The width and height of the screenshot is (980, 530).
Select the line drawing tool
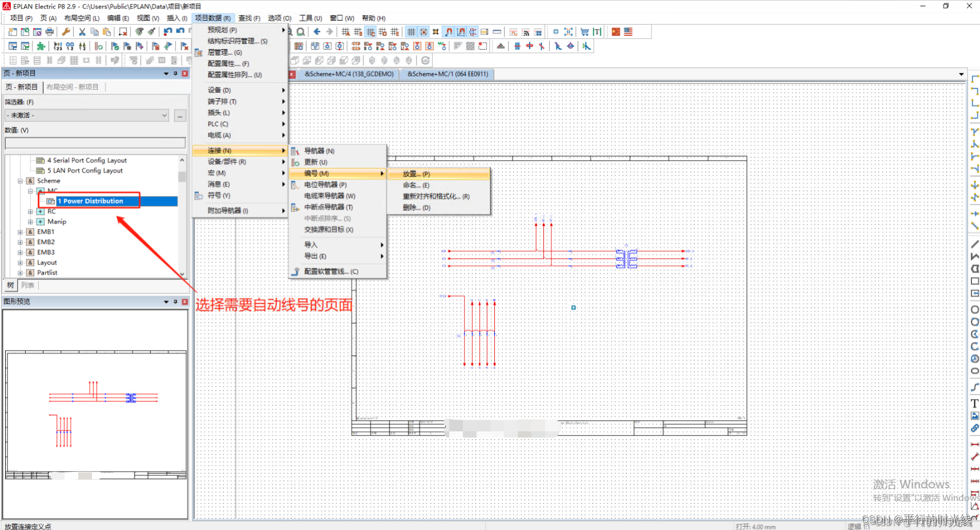(x=974, y=244)
